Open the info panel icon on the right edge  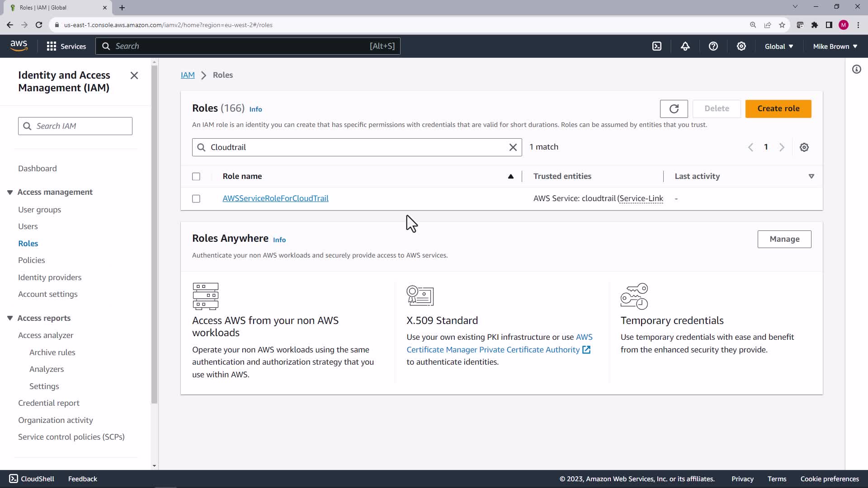click(x=857, y=69)
